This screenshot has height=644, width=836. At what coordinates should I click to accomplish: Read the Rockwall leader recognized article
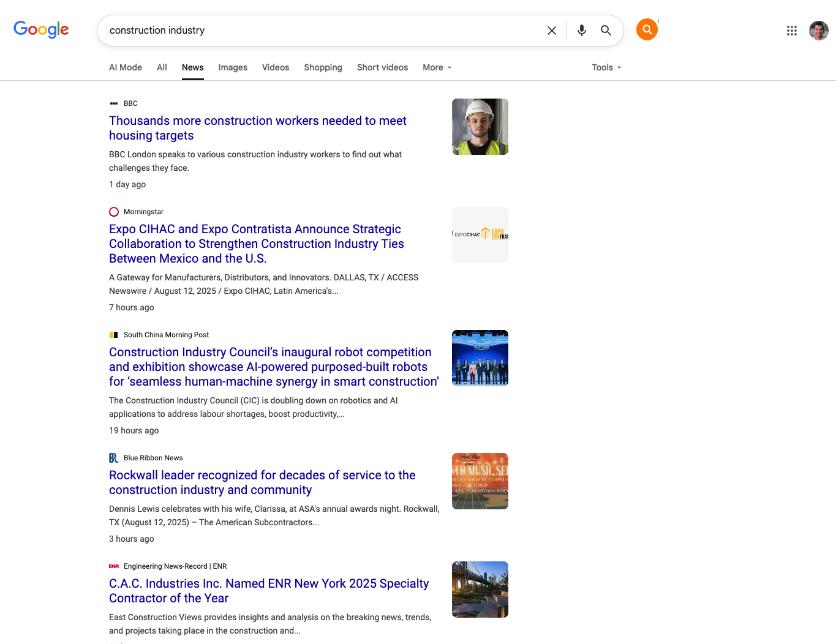[x=262, y=482]
